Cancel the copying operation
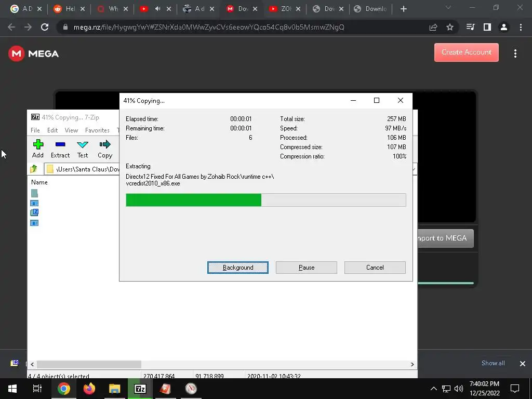Screen dimensions: 532x399 375,268
